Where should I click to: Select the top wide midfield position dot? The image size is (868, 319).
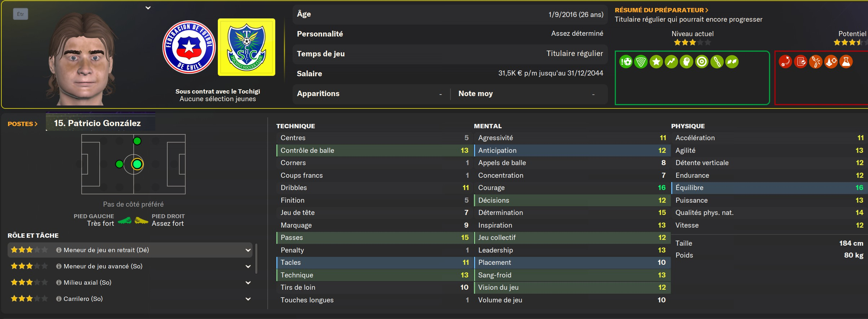(137, 141)
